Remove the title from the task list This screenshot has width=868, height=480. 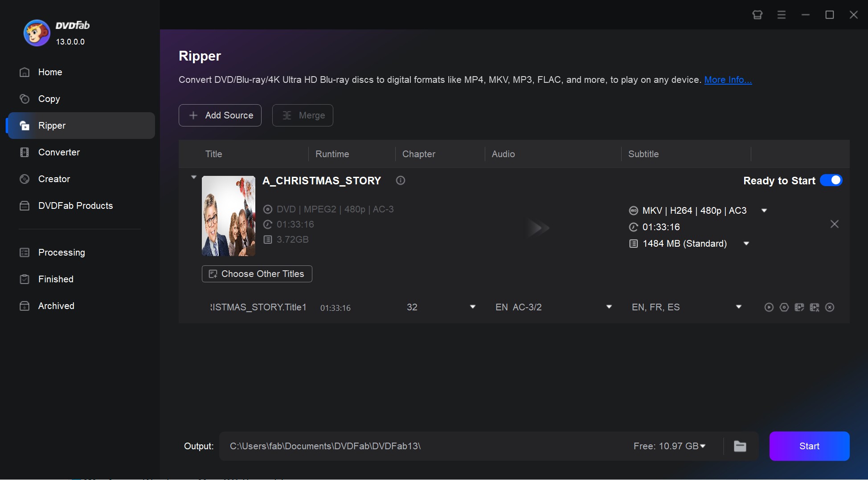834,224
